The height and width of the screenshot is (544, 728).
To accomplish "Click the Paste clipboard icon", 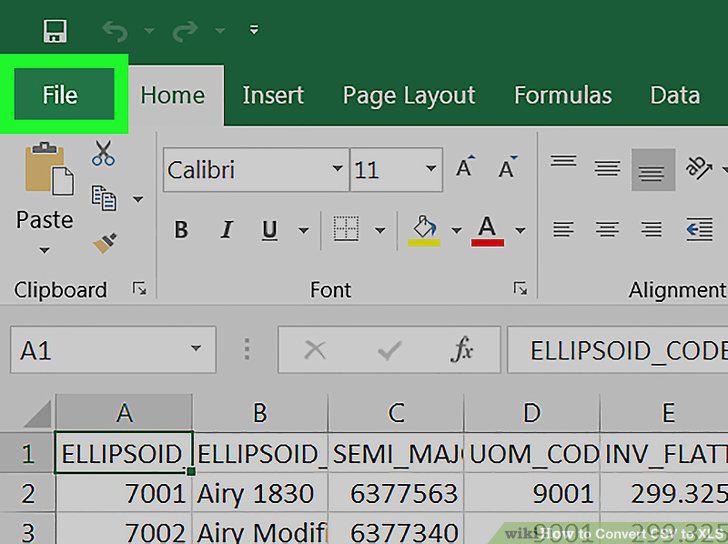I will coord(49,168).
